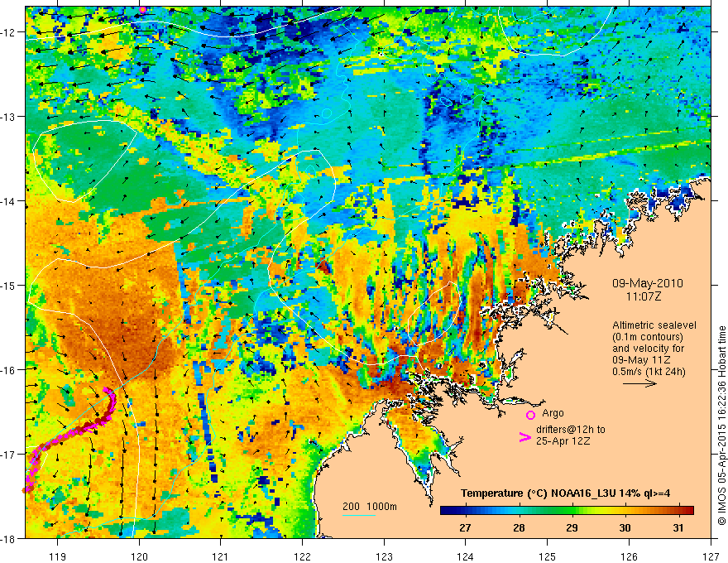Click the latitude label -14
The width and height of the screenshot is (728, 563).
pyautogui.click(x=8, y=201)
